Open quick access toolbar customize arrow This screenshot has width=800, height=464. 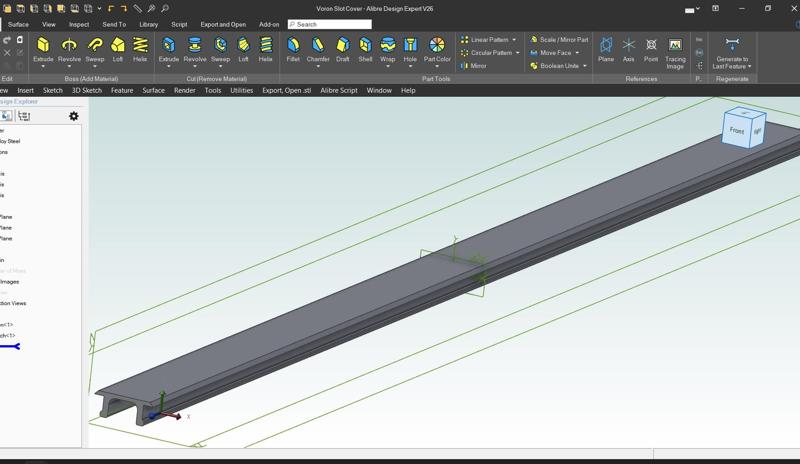pos(99,9)
